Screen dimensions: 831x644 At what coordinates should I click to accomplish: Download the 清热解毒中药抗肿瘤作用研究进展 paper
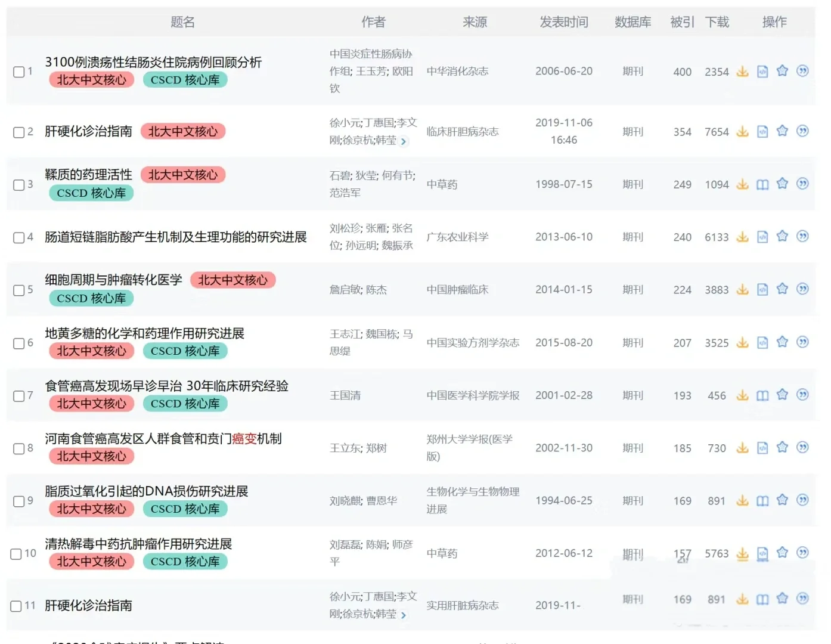(742, 553)
